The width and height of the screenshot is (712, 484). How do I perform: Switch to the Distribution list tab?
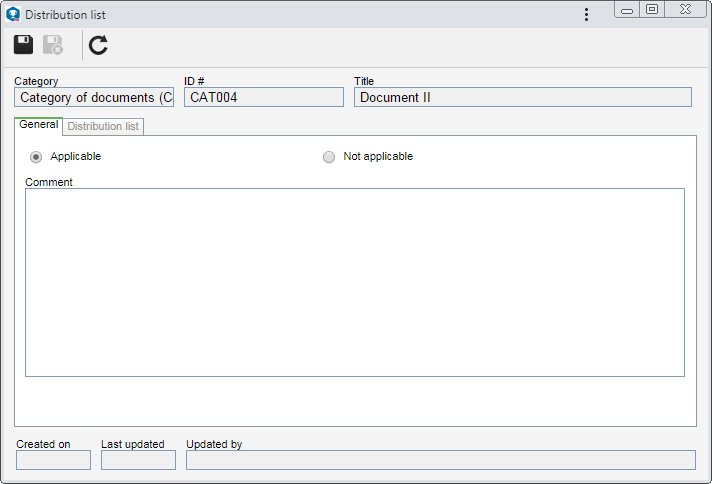(x=103, y=126)
